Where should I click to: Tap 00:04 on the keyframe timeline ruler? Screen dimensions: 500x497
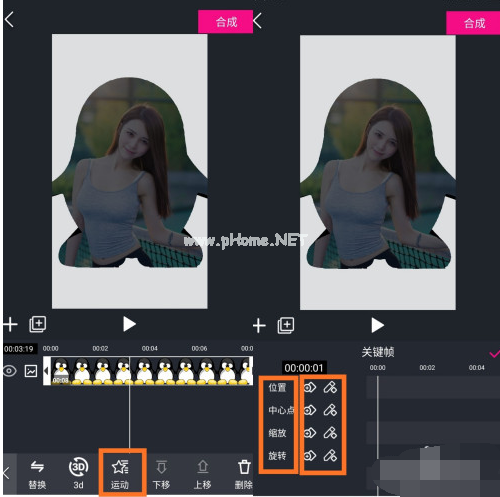tap(477, 368)
